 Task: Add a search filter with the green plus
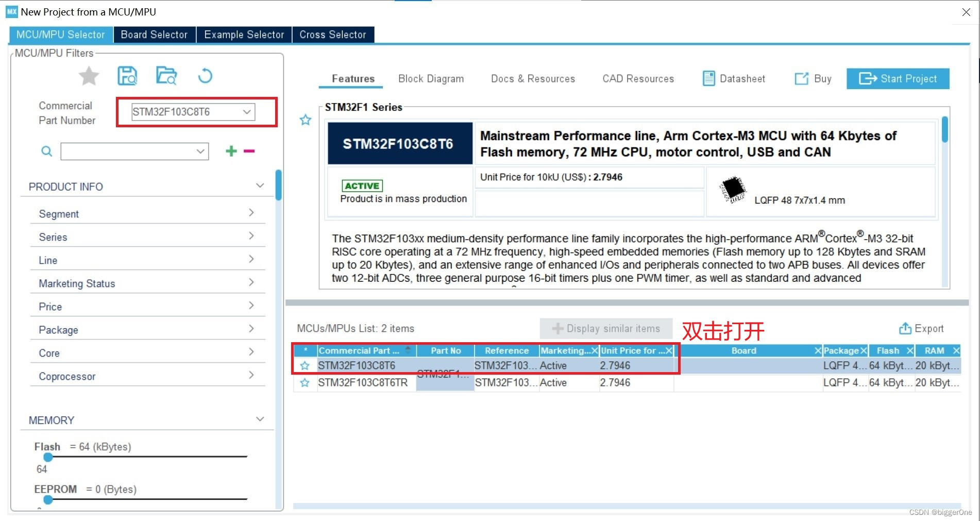click(231, 151)
